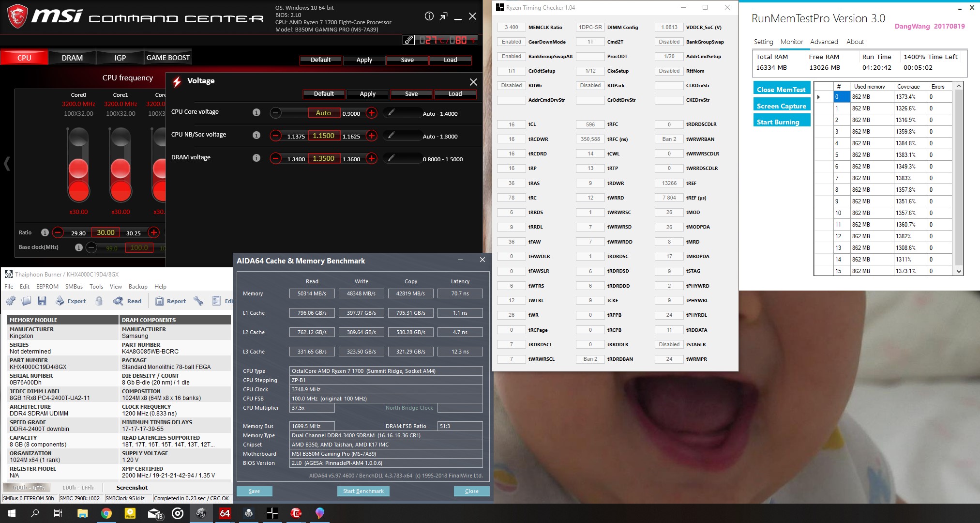Click the scroll-down arrow in RunMemTestPro table
The width and height of the screenshot is (980, 523).
click(x=959, y=271)
